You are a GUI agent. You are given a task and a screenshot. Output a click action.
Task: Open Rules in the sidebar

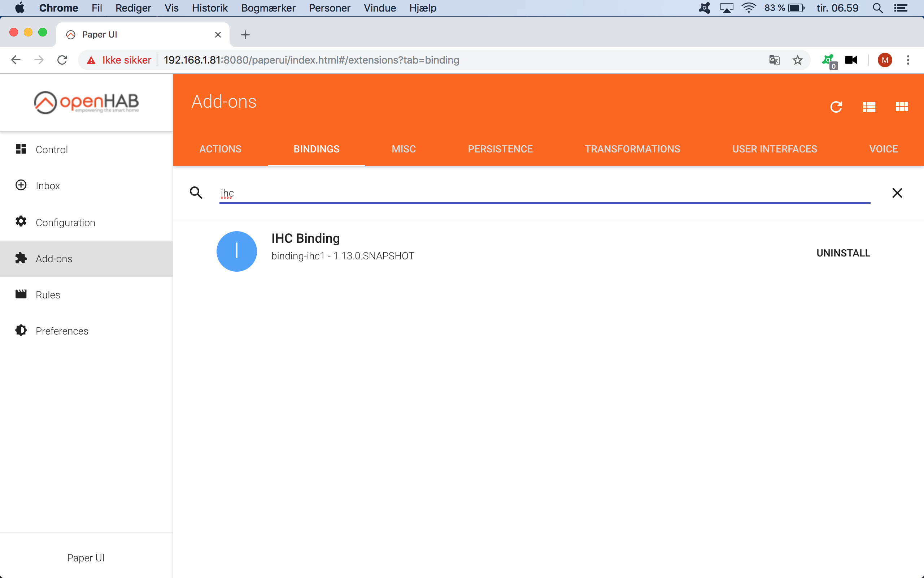pos(86,295)
